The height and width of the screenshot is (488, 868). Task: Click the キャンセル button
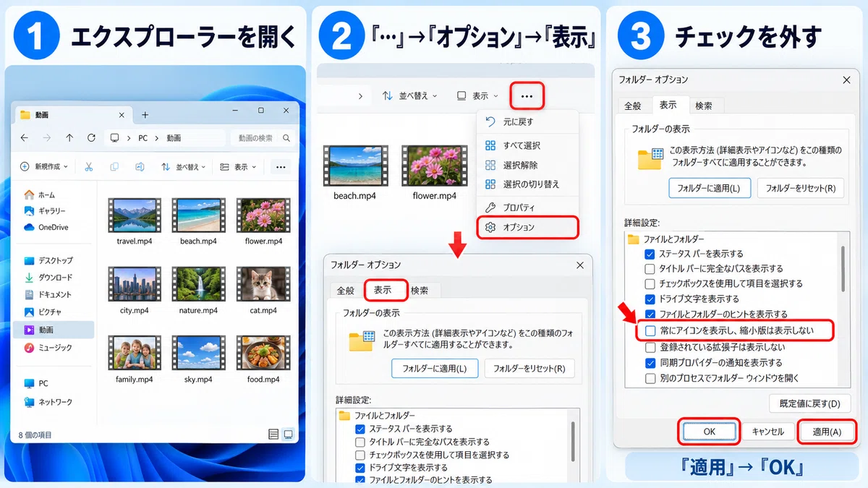768,432
